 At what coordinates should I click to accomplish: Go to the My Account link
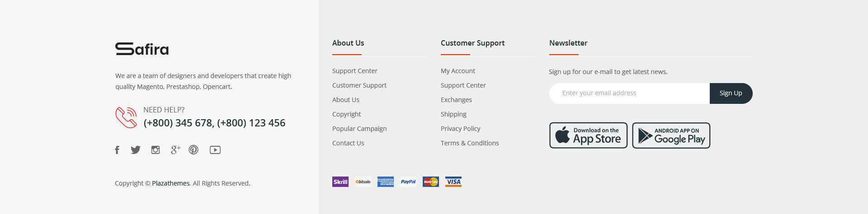pos(458,71)
